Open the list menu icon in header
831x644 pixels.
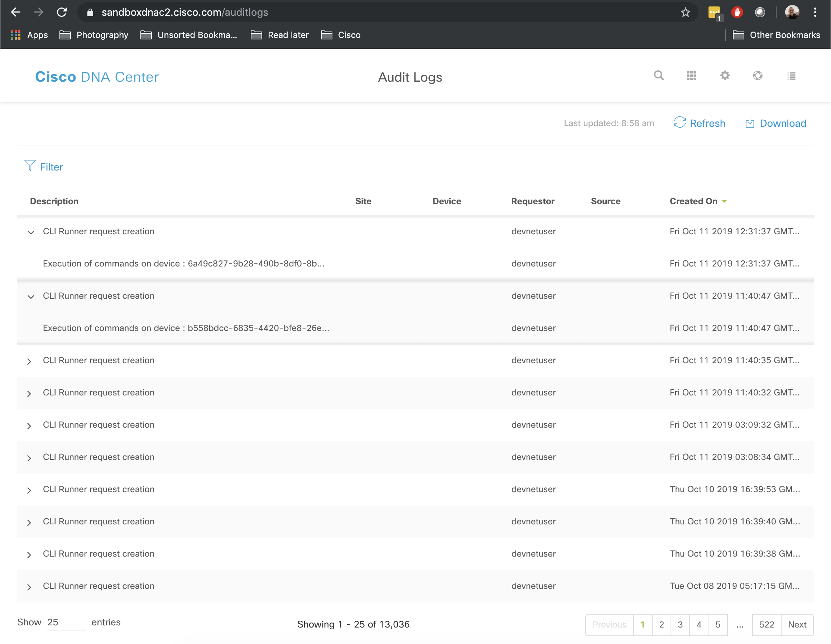tap(791, 76)
